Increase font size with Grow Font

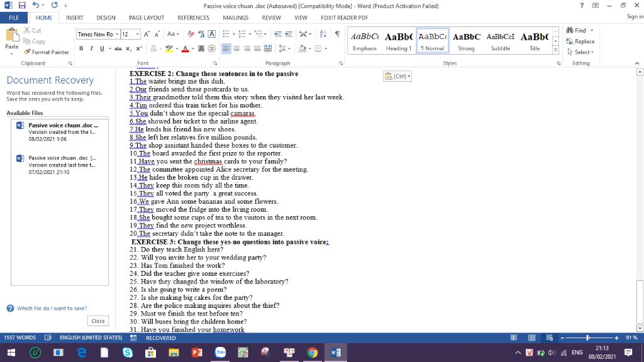click(147, 34)
